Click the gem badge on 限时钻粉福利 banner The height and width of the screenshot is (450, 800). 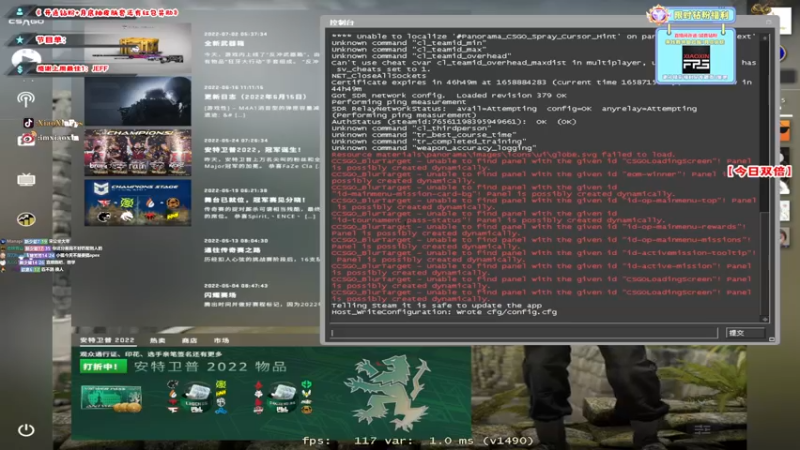click(x=658, y=15)
